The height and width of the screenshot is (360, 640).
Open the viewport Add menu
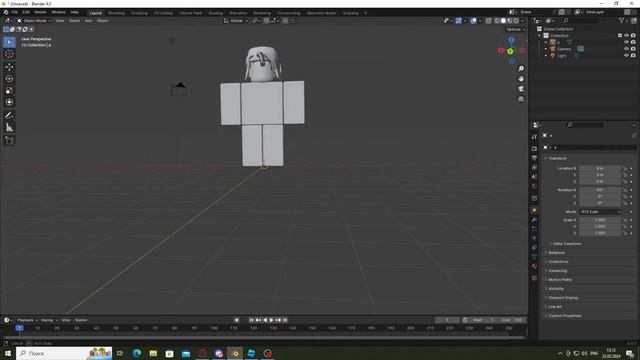click(x=88, y=21)
